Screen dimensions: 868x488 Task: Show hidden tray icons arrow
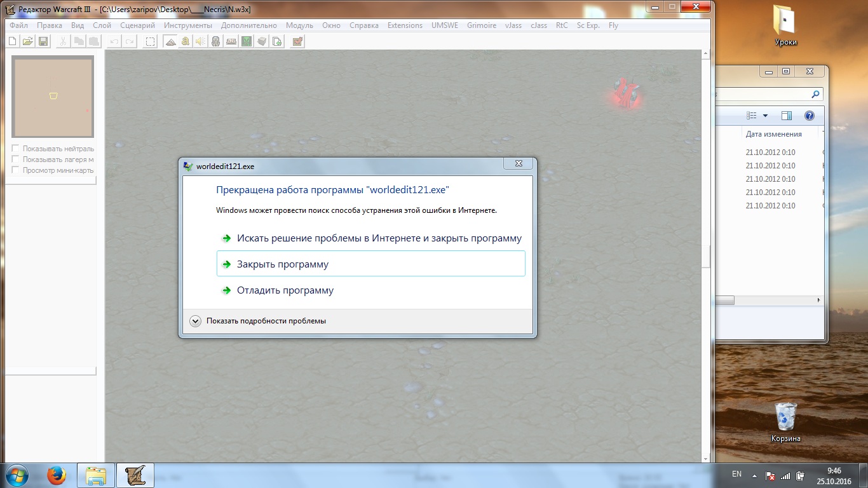click(x=754, y=475)
